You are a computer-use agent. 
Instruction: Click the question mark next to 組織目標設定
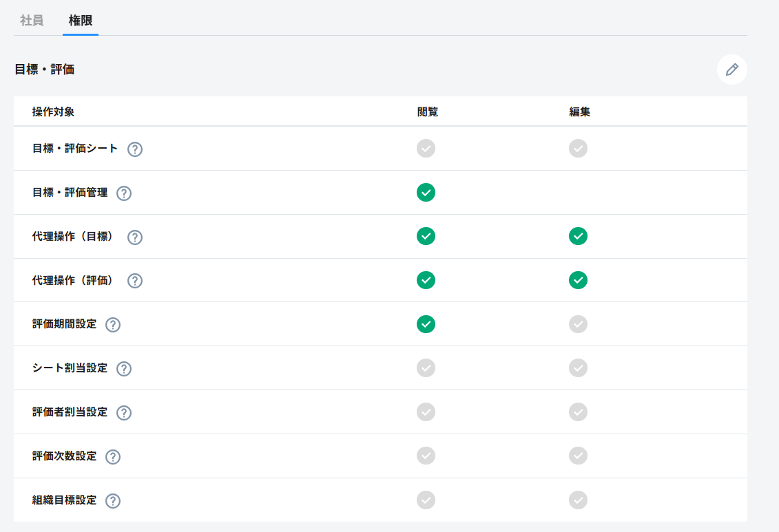(x=113, y=501)
